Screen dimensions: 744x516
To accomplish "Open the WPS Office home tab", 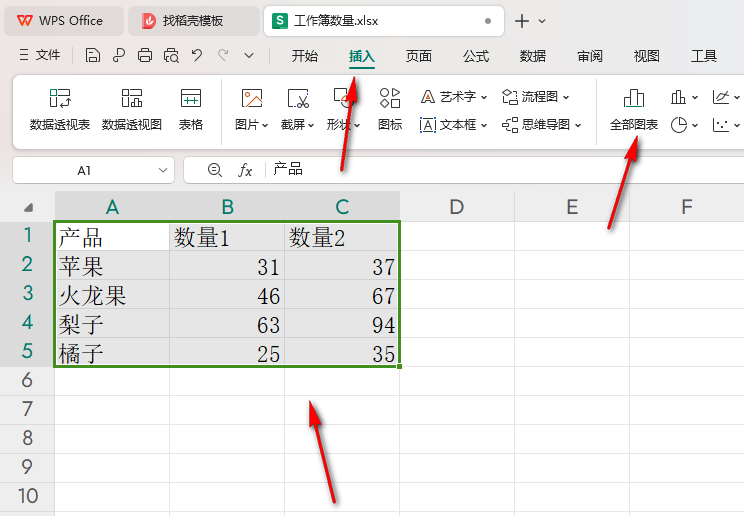I will click(64, 21).
